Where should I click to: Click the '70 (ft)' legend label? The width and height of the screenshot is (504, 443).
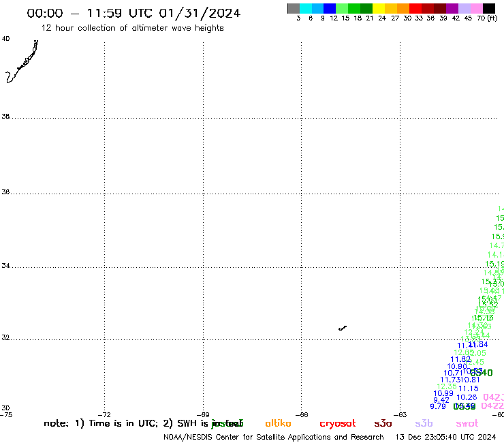tap(487, 18)
